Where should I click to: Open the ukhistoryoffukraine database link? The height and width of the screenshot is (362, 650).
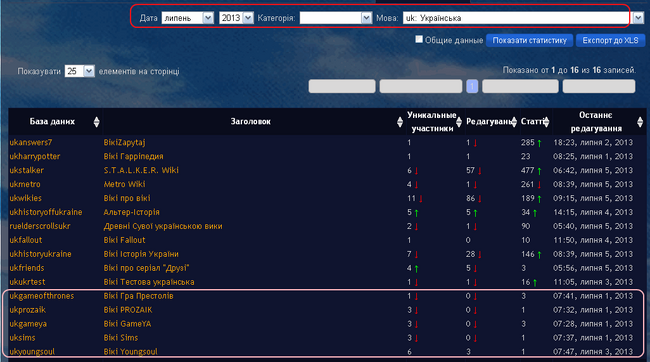coord(46,212)
